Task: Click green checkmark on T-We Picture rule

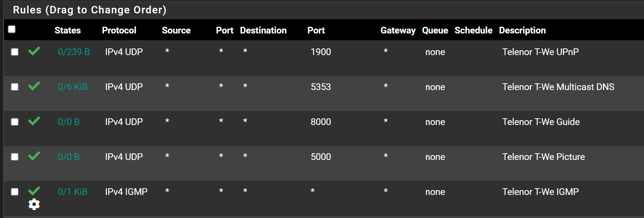Action: pos(34,156)
